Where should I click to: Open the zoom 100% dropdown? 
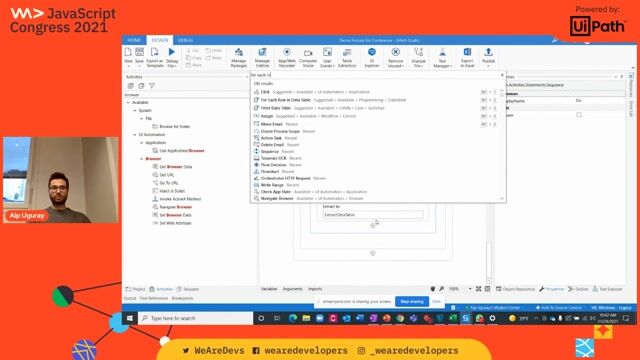[470, 289]
